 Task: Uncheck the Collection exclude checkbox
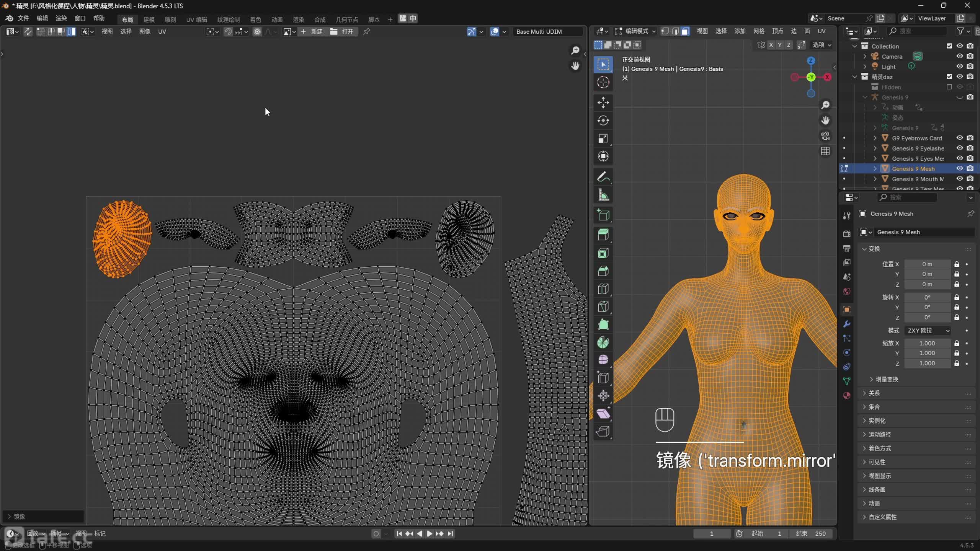pyautogui.click(x=949, y=46)
